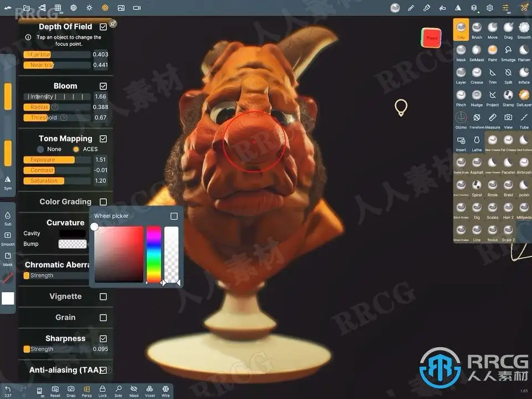
Task: Toggle Mask visibility in bottom bar
Action: pos(134,391)
